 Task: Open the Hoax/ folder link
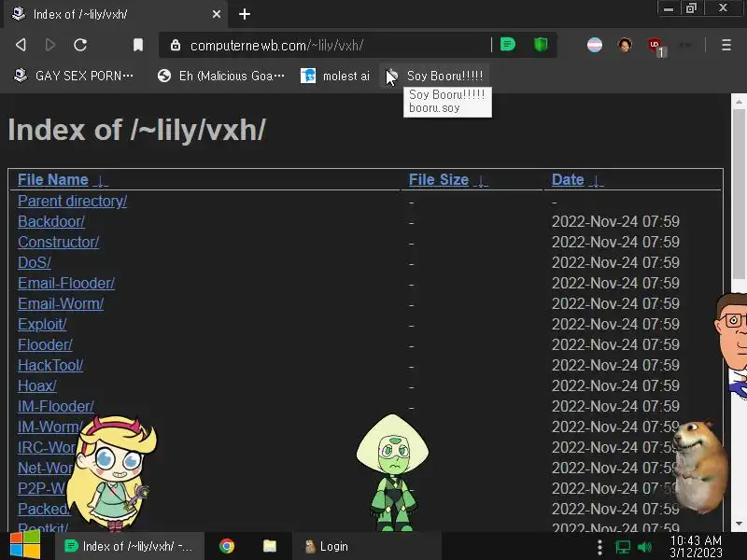click(37, 385)
